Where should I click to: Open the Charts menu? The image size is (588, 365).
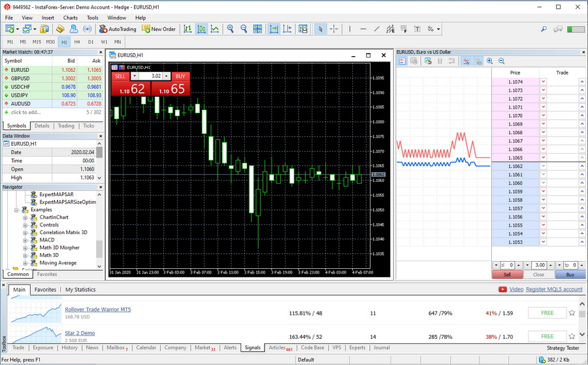pyautogui.click(x=70, y=18)
